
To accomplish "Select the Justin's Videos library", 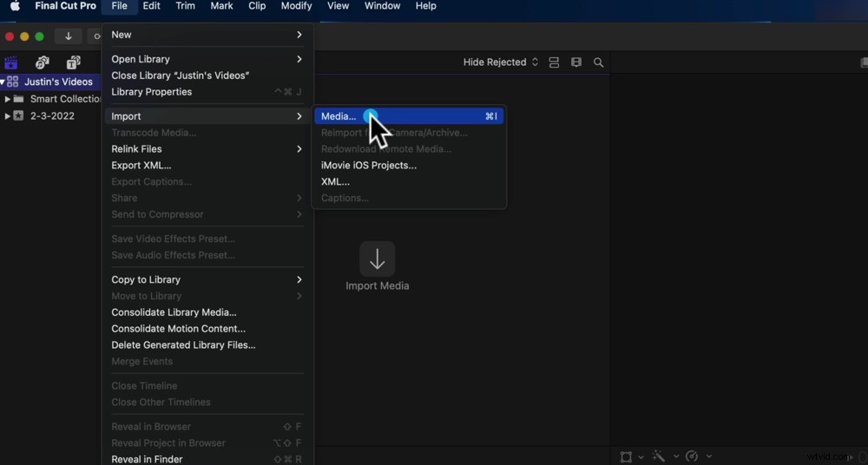I will 58,82.
